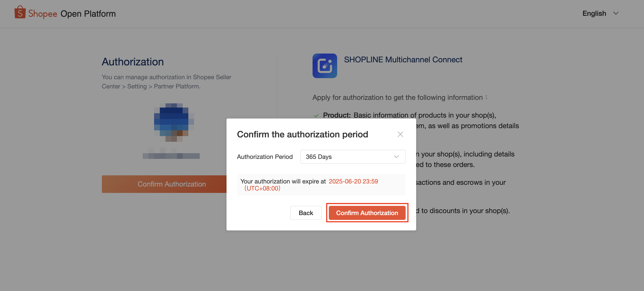Click the expiry date 2025-06-20 23:59 text

coord(353,181)
